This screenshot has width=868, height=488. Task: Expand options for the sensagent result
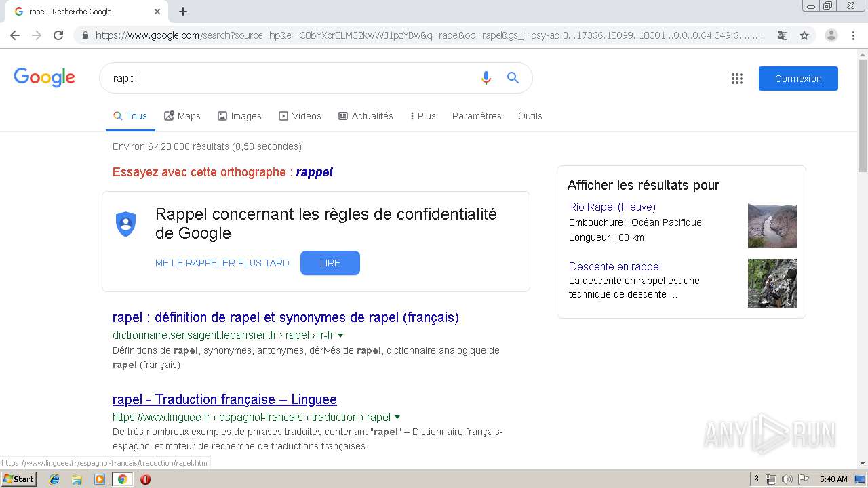(x=340, y=335)
